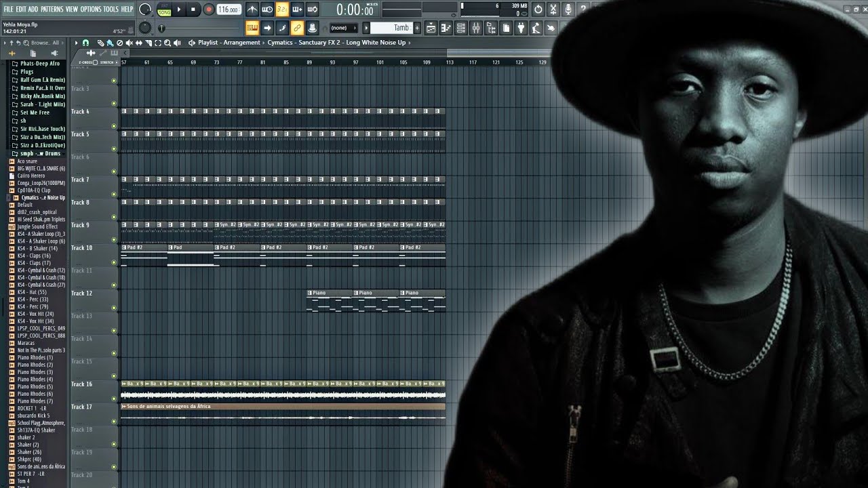This screenshot has height=488, width=868.
Task: Open the OPTIONS menu
Action: pos(90,9)
